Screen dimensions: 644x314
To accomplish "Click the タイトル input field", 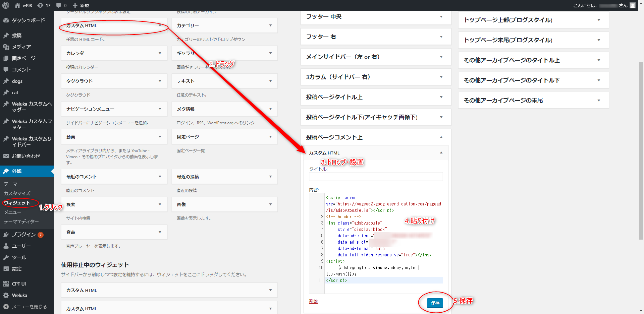I will tap(376, 177).
